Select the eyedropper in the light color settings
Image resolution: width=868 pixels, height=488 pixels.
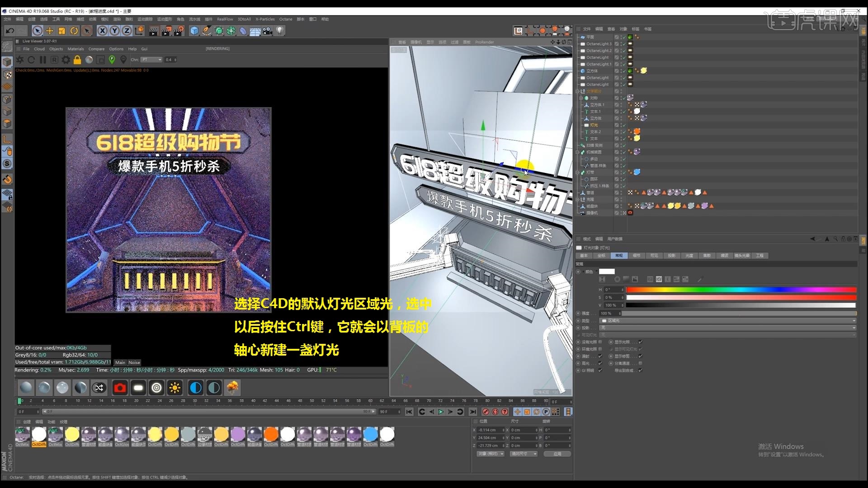(x=701, y=279)
